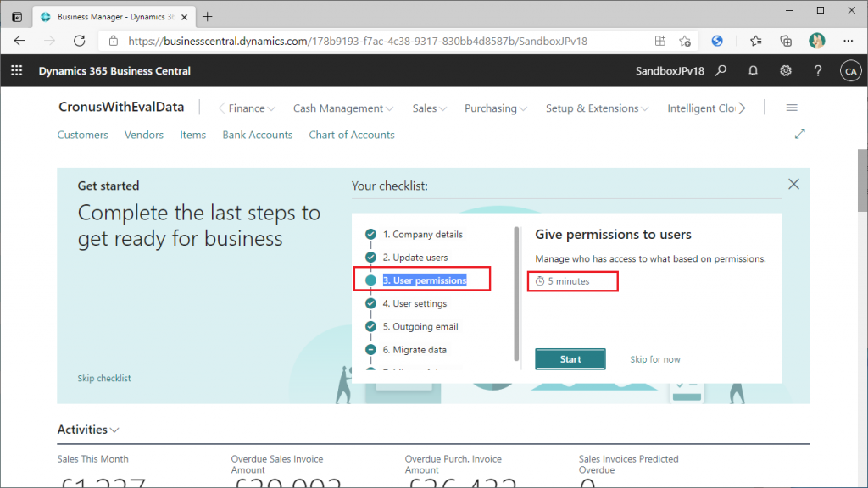Click the split screen icon in address bar

point(659,41)
